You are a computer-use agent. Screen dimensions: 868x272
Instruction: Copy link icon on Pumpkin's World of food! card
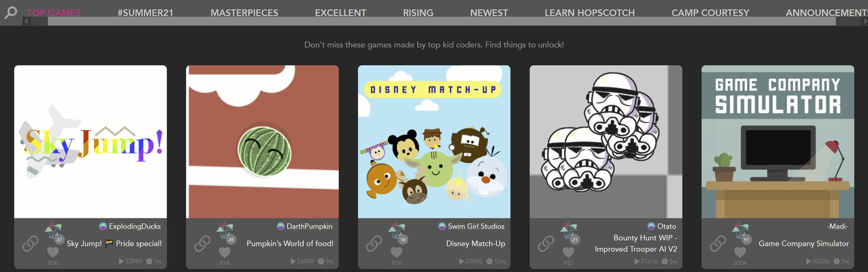click(x=203, y=244)
